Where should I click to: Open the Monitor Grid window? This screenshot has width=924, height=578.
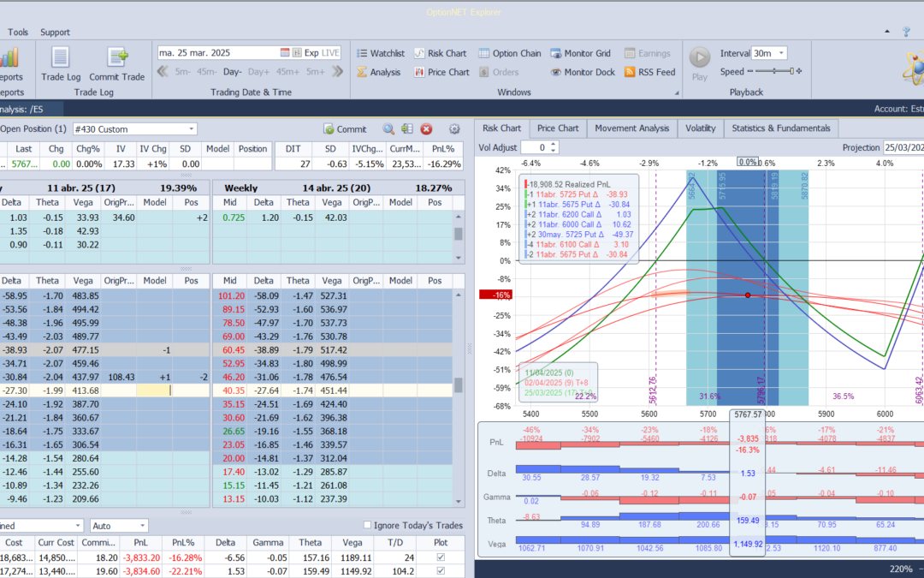click(x=580, y=53)
